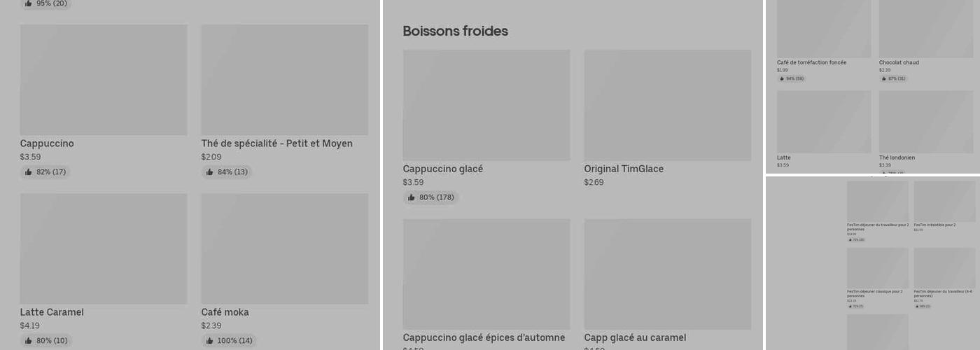
Task: Click thumbs-up icon under Cappuccino glacé
Action: (x=412, y=197)
